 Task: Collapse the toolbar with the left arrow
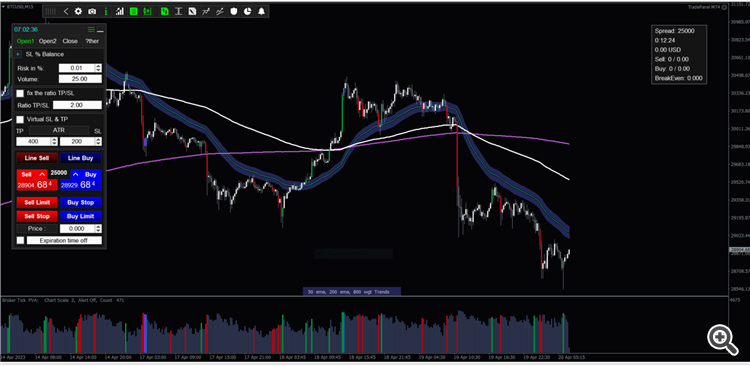click(66, 11)
